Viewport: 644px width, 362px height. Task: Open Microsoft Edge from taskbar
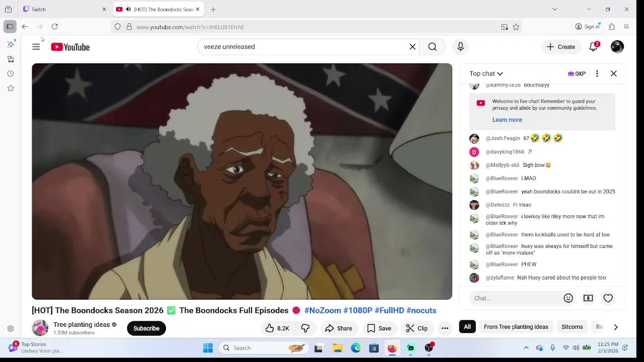coord(356,348)
